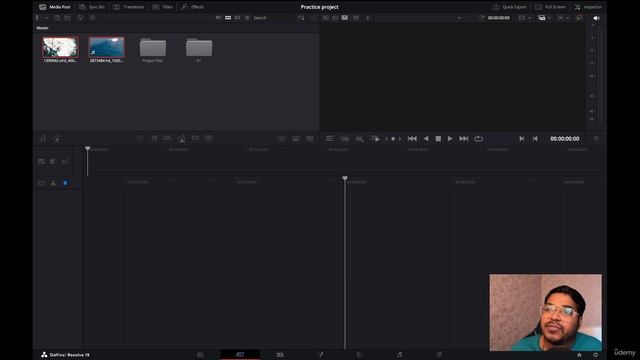Click the Mark Out point button

pyautogui.click(x=535, y=139)
